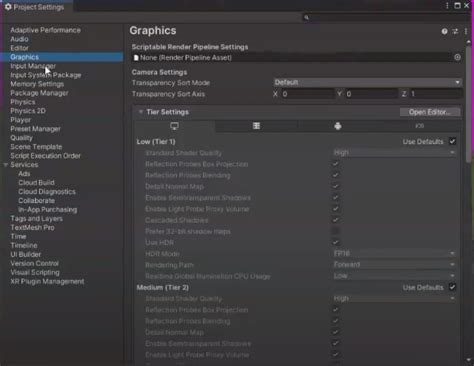Select TextMesh Pro category

32,228
